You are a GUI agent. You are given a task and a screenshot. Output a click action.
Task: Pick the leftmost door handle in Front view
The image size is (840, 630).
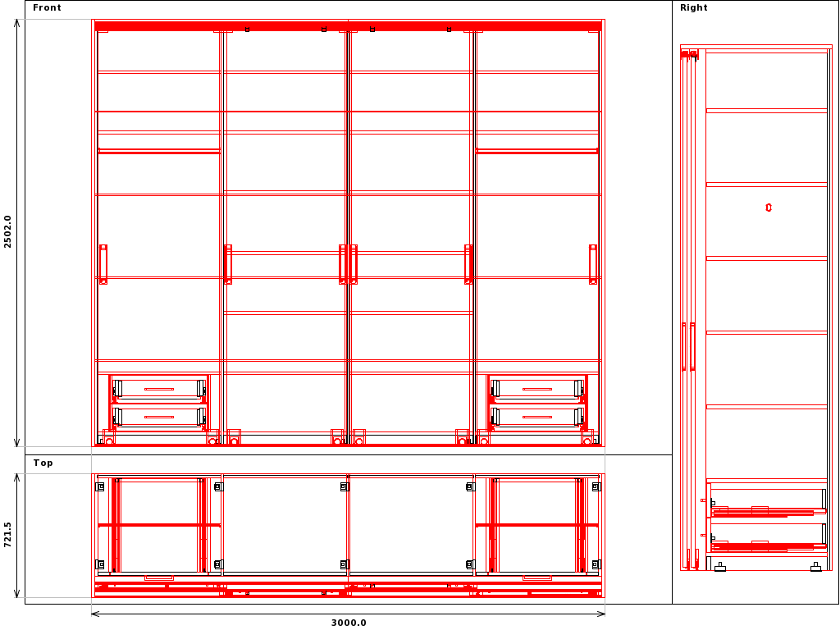click(x=103, y=264)
